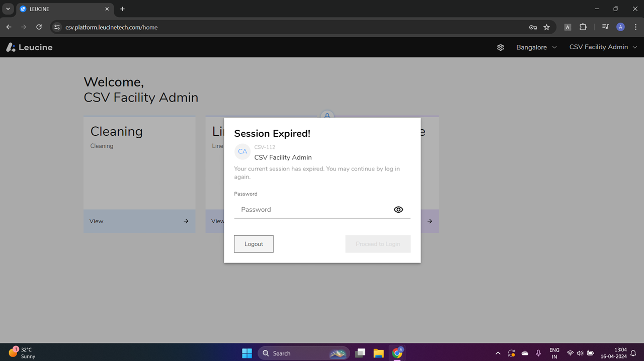
Task: Click Chrome icon on taskbar
Action: tap(397, 353)
